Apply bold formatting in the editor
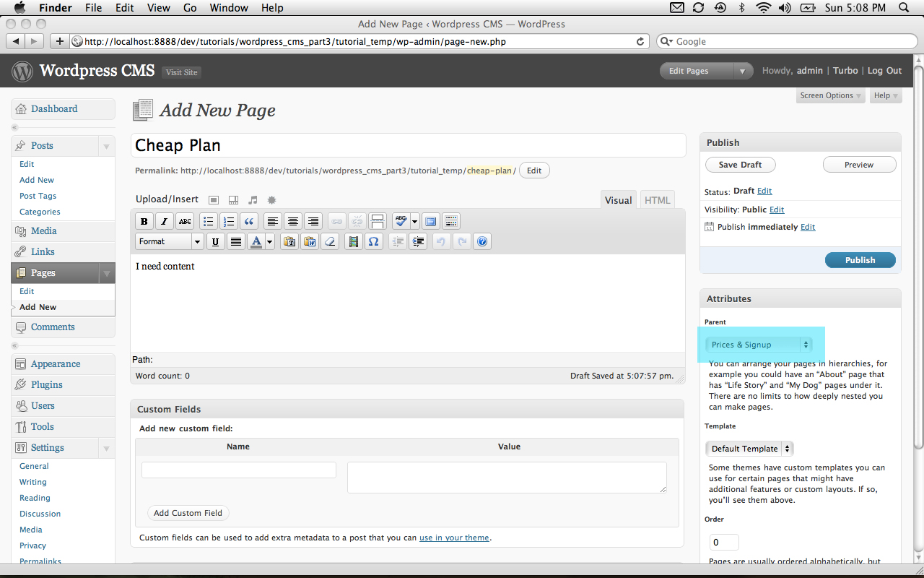924x578 pixels. click(x=144, y=221)
